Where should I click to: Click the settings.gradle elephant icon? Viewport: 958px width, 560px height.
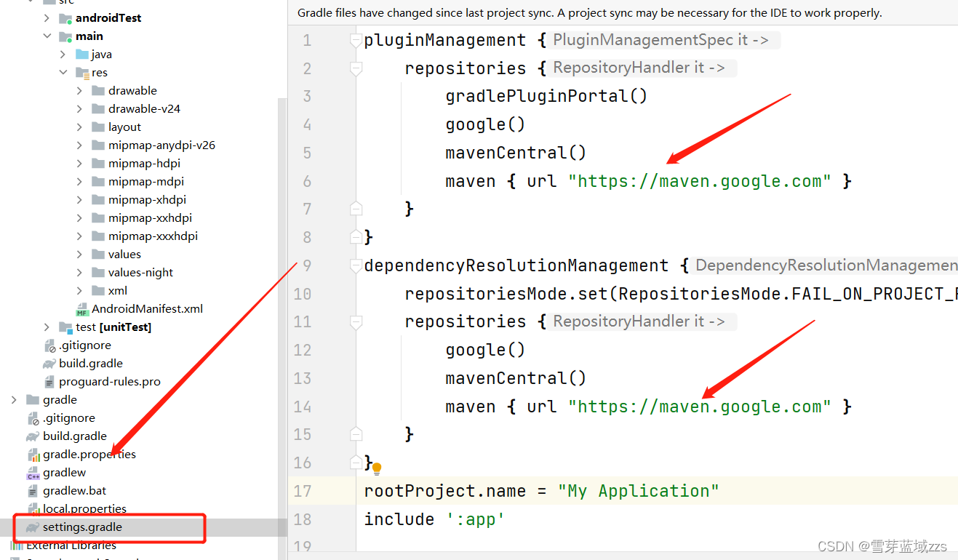(33, 527)
